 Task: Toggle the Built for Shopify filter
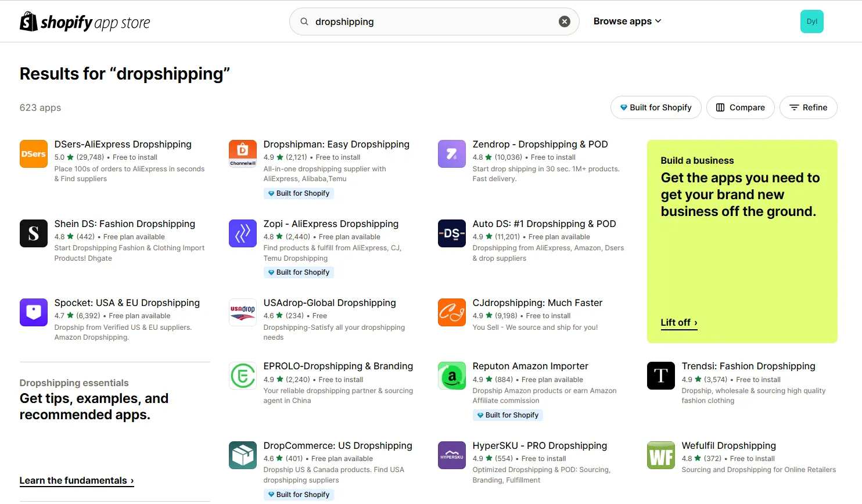[656, 107]
